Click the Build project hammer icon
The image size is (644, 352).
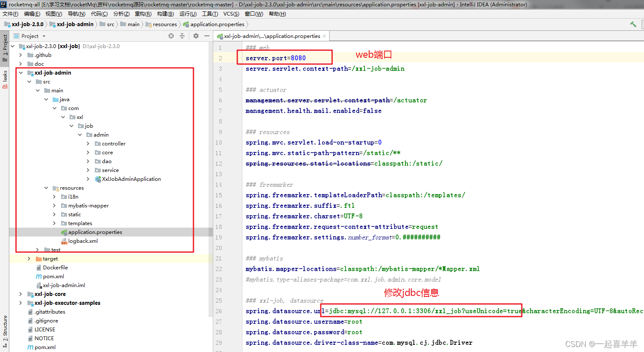point(633,24)
